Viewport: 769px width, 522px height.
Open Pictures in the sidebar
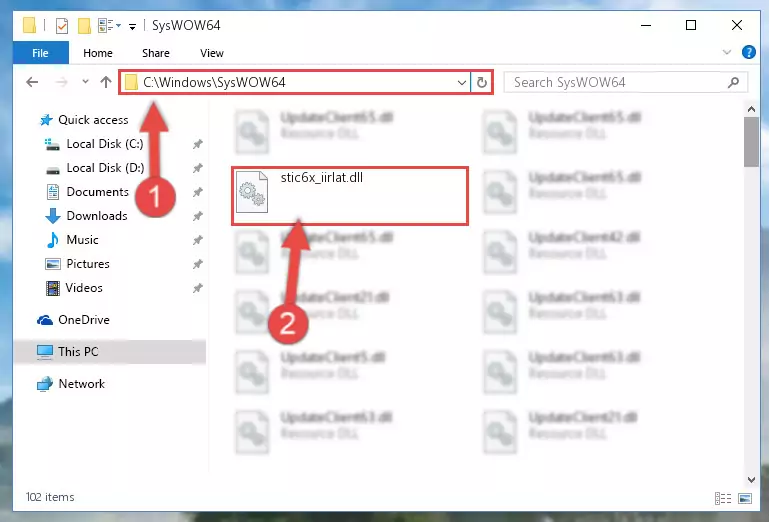coord(88,264)
